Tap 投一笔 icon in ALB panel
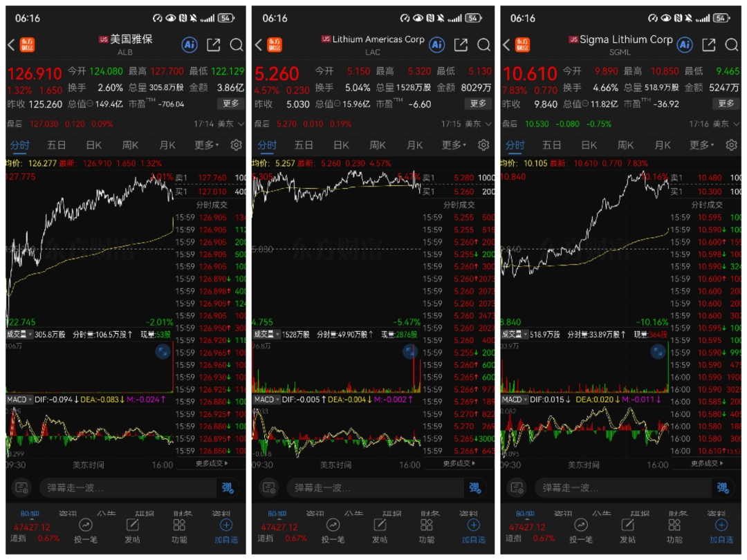The width and height of the screenshot is (747, 560). point(85,525)
